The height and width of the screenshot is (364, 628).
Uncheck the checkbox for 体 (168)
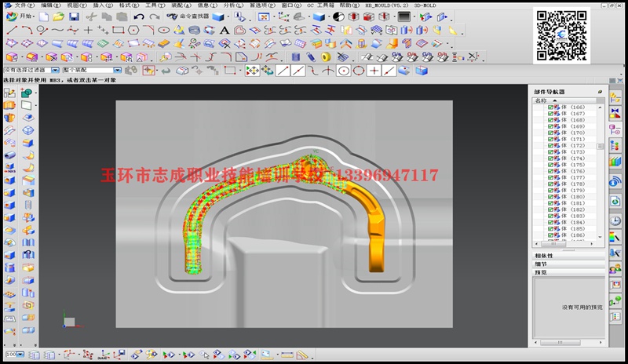(x=550, y=120)
